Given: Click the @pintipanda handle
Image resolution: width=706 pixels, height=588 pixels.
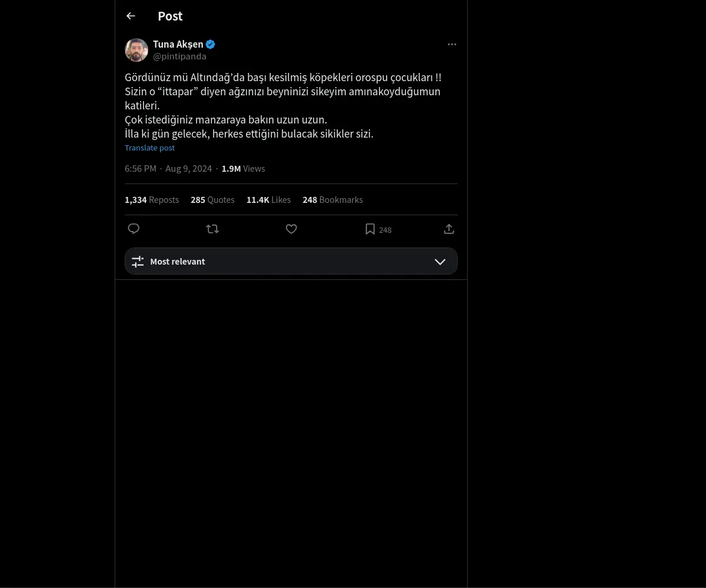Looking at the screenshot, I should click(x=179, y=56).
